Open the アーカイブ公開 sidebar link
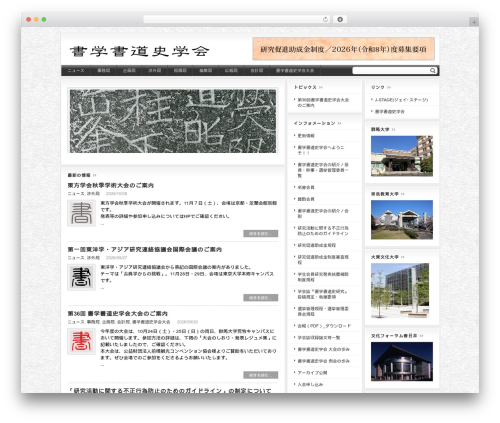Viewport: 500px width, 423px height. point(312,373)
